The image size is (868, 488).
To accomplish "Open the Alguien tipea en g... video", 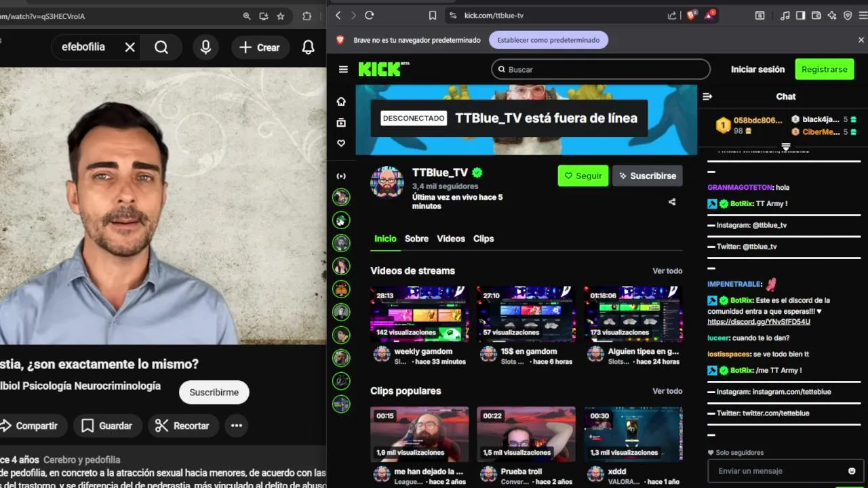I will [633, 314].
